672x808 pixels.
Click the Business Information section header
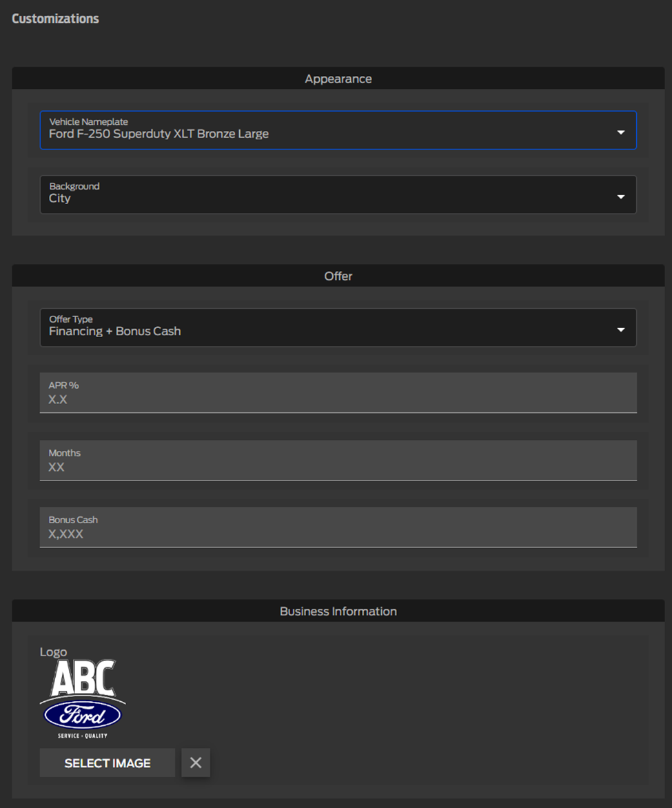338,611
